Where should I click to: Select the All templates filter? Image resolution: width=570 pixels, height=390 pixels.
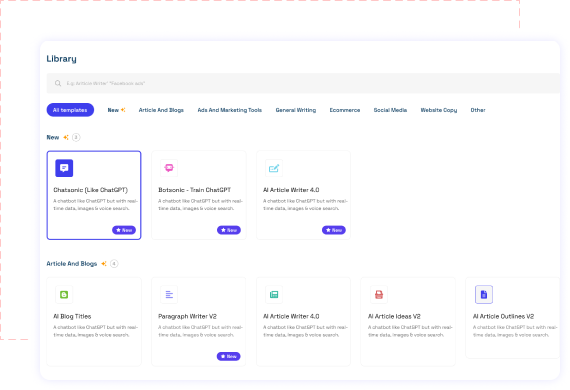coord(70,110)
